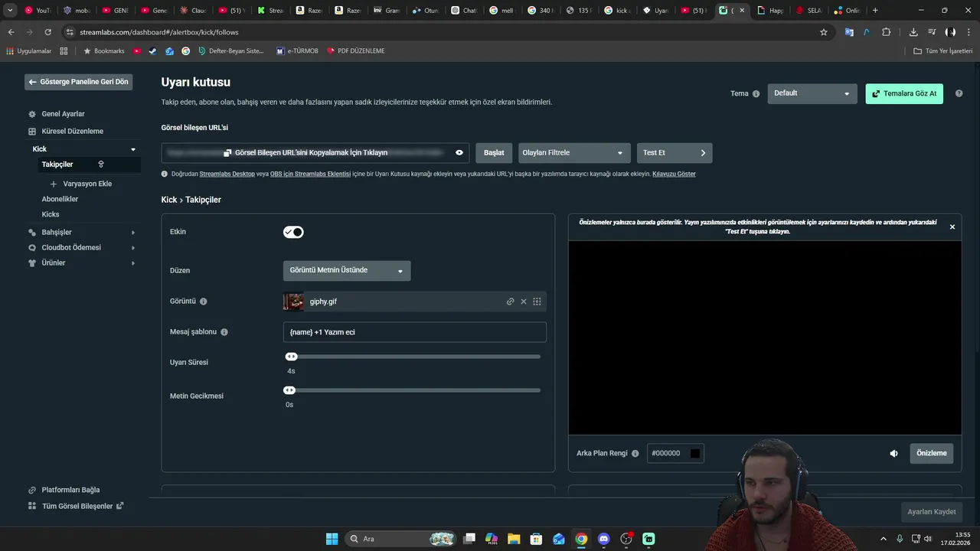Screen dimensions: 980x551
Task: Click widget URL copy field
Action: click(315, 152)
